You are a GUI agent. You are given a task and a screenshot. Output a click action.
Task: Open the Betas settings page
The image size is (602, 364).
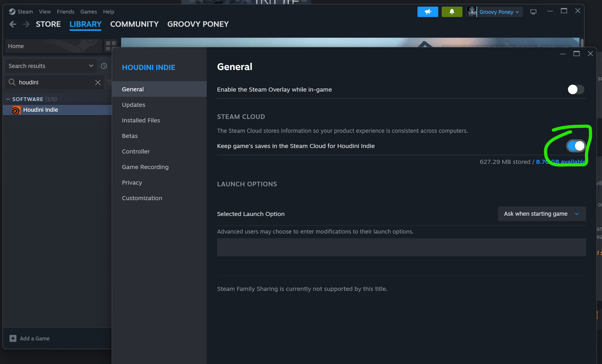[x=159, y=136]
